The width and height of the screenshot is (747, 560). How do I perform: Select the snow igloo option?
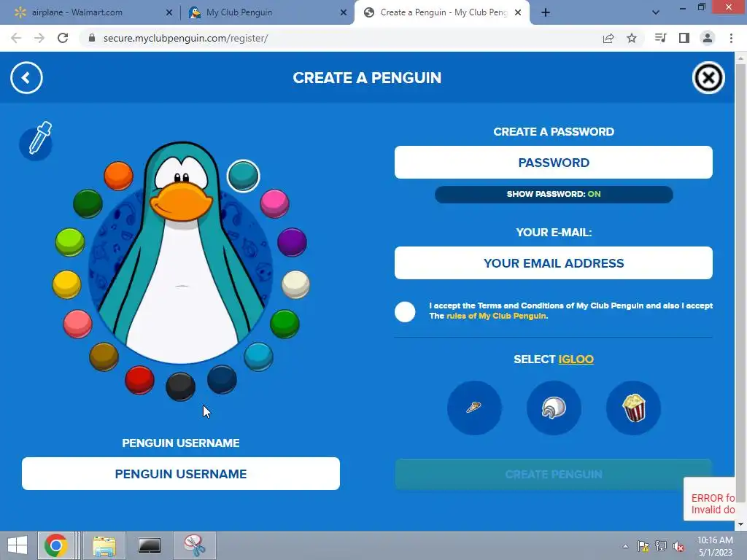pyautogui.click(x=554, y=408)
